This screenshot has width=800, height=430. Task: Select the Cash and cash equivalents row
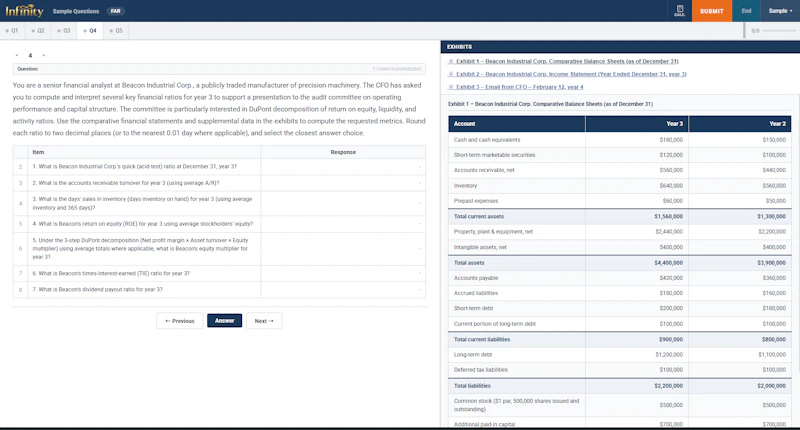point(620,139)
